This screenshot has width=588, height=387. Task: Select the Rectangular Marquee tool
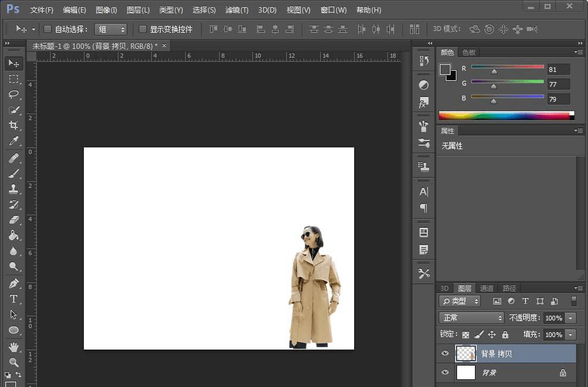pyautogui.click(x=14, y=79)
